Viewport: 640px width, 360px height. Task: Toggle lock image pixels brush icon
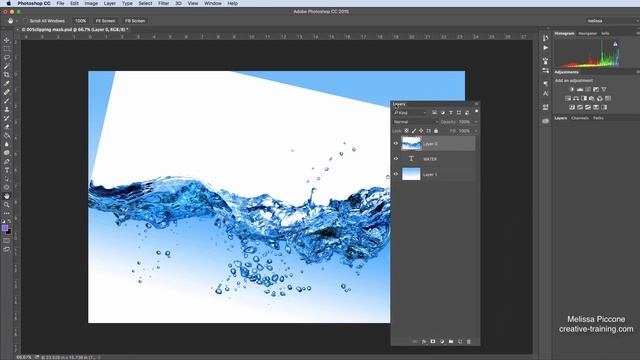414,131
